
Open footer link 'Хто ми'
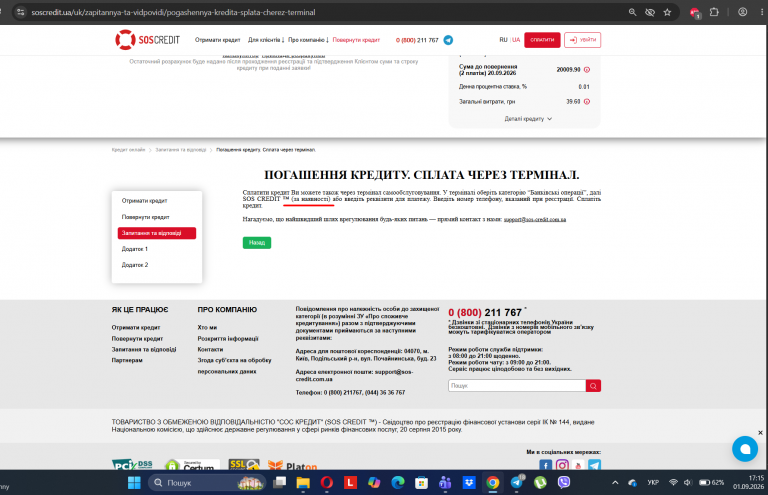pos(207,327)
